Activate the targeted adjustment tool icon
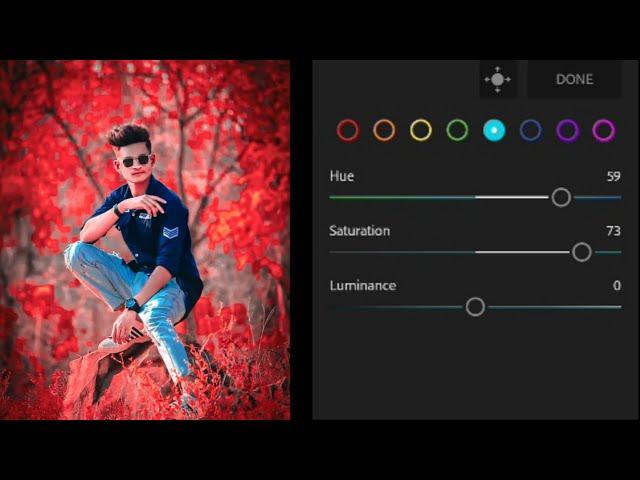 click(x=498, y=79)
